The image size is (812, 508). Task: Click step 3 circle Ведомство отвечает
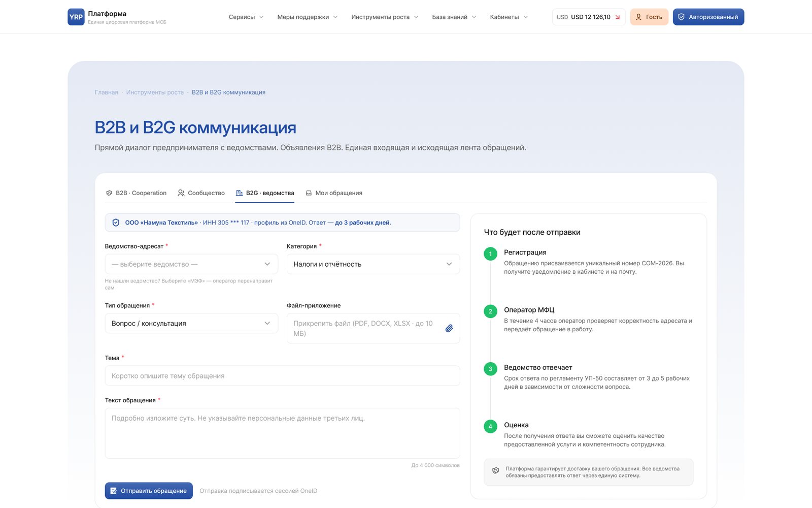pyautogui.click(x=490, y=369)
